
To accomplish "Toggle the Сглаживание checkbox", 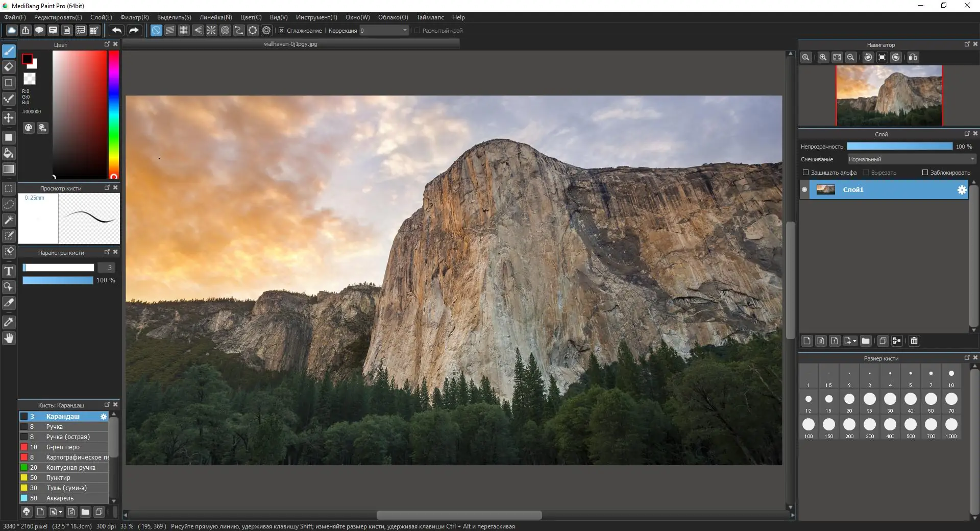I will click(281, 31).
